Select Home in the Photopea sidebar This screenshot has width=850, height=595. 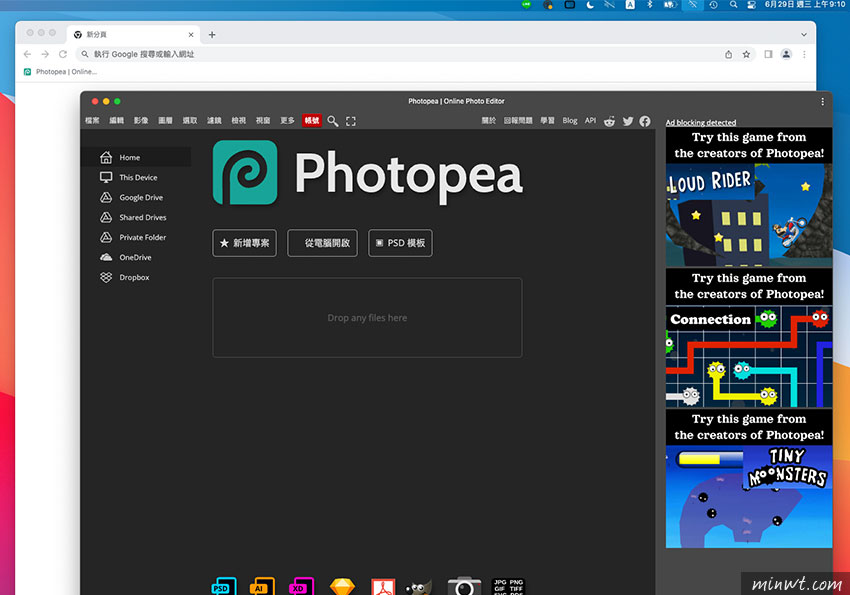(x=136, y=157)
